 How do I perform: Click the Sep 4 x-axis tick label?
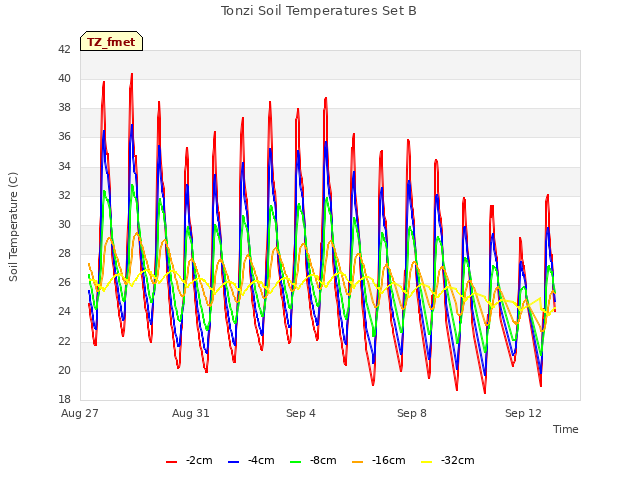pyautogui.click(x=301, y=413)
